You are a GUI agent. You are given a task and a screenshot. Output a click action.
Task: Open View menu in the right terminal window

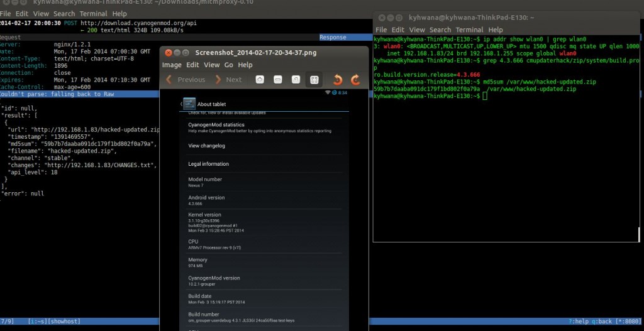[418, 30]
